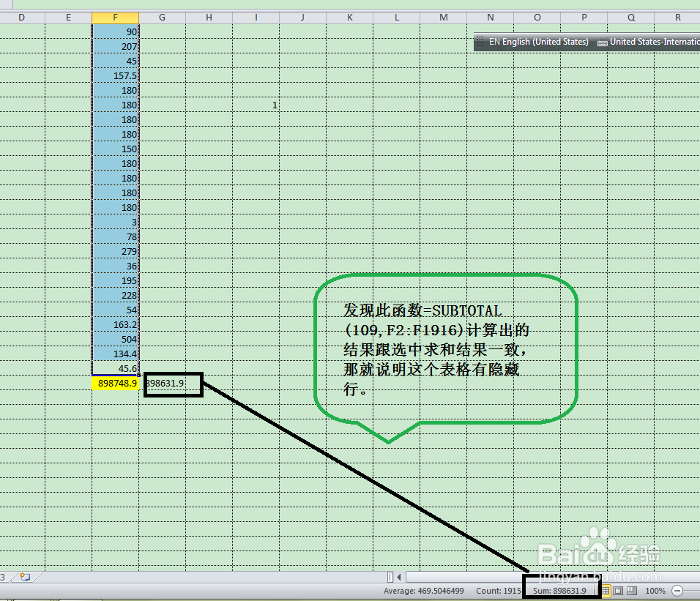The height and width of the screenshot is (601, 700).
Task: Click the Sum: 898631.9 status bar area
Action: coord(562,591)
